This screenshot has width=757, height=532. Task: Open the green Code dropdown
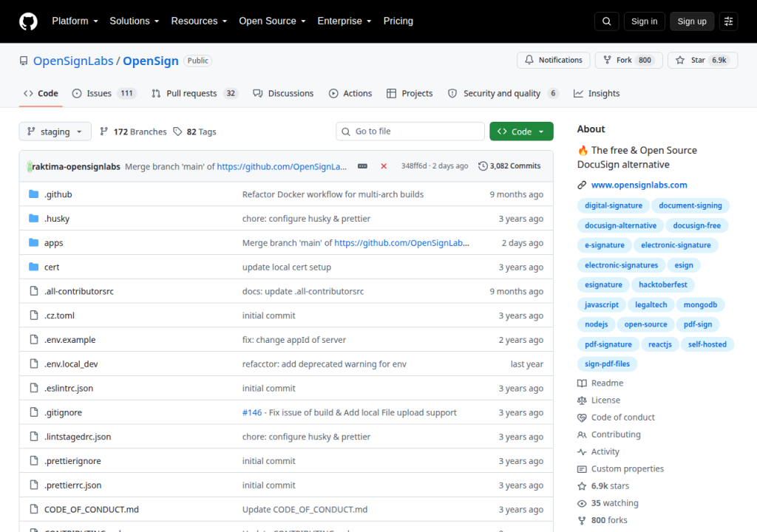coord(521,132)
